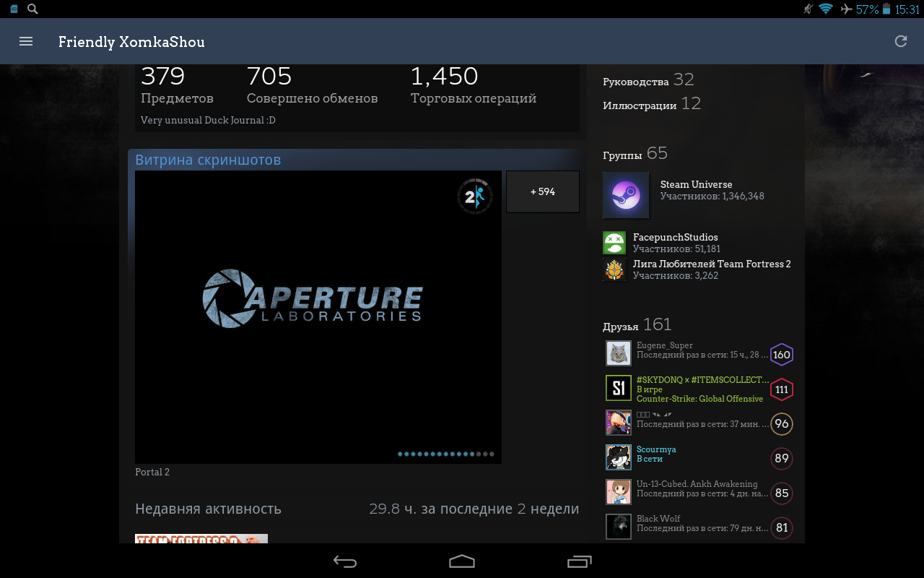Tap the Portal 2 screenshot caption

click(152, 473)
